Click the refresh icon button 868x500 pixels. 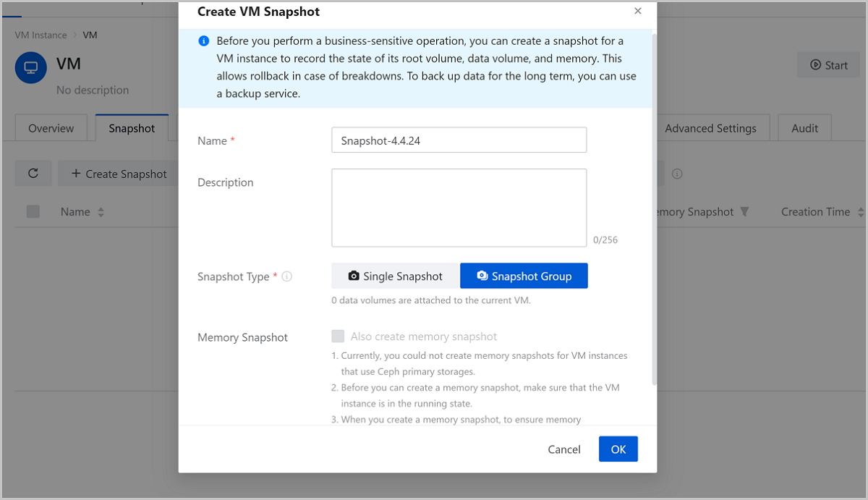click(33, 174)
